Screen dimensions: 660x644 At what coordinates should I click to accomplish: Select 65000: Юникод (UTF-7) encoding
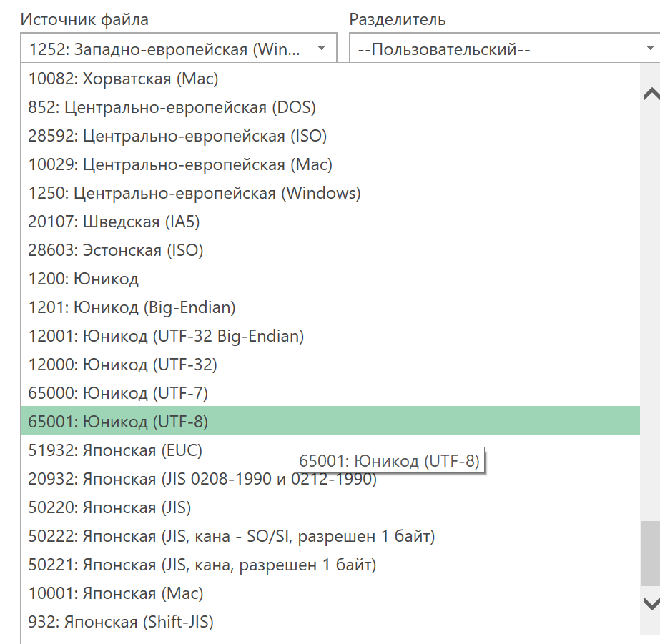(x=118, y=393)
